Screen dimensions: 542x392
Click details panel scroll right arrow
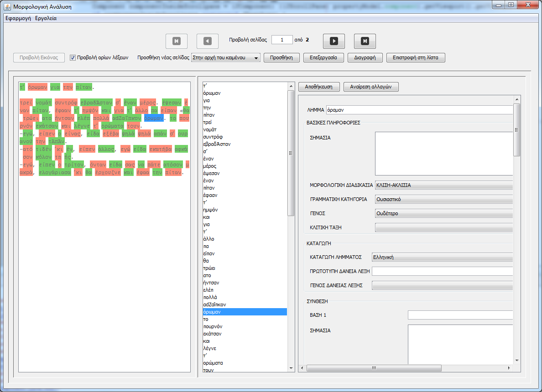[x=509, y=368]
